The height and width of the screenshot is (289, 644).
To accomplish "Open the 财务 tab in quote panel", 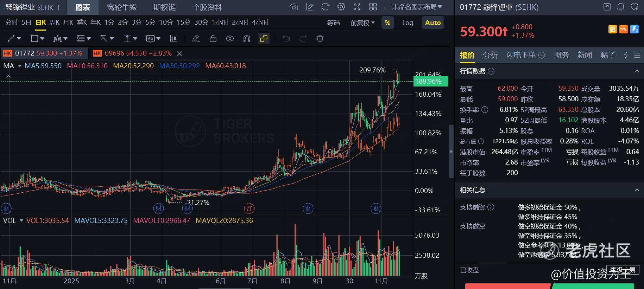I will tap(561, 55).
